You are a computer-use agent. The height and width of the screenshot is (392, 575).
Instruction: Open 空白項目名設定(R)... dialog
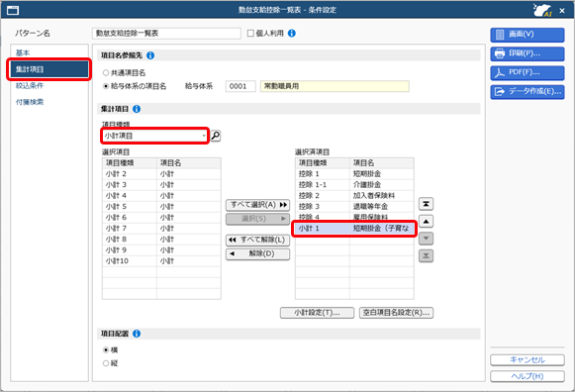click(x=396, y=313)
